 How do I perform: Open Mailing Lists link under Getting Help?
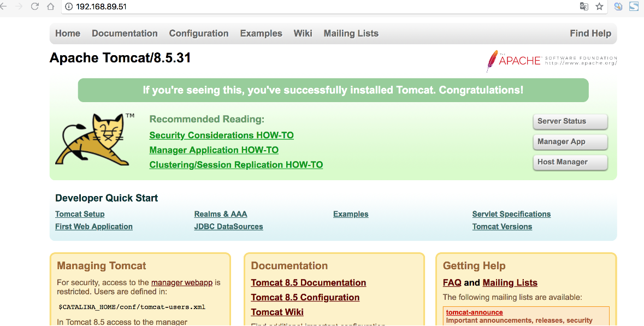[x=510, y=282]
